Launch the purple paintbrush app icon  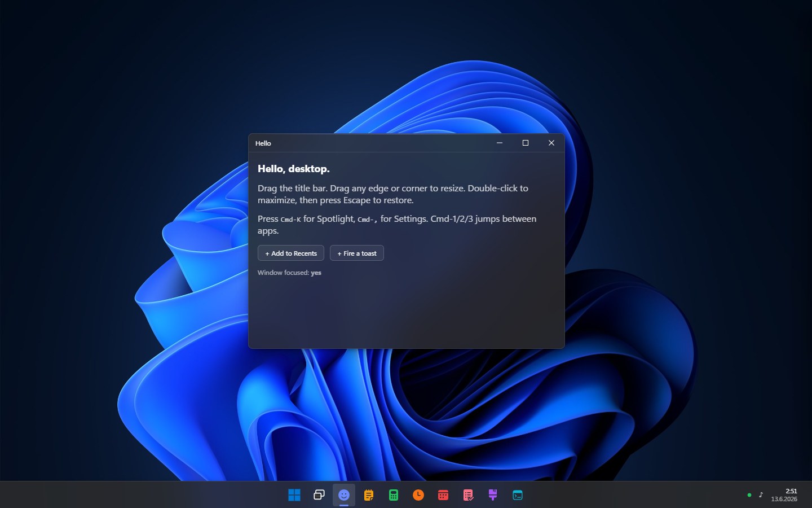point(493,495)
